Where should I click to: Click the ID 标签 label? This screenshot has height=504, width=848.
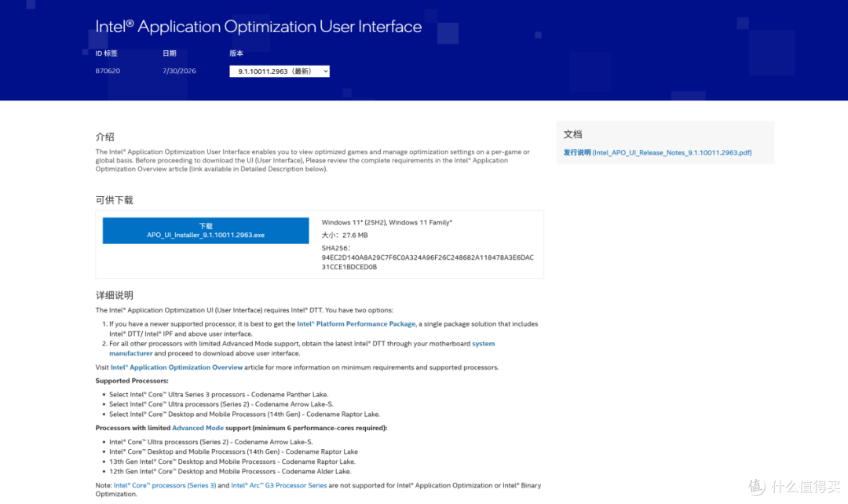[x=107, y=53]
